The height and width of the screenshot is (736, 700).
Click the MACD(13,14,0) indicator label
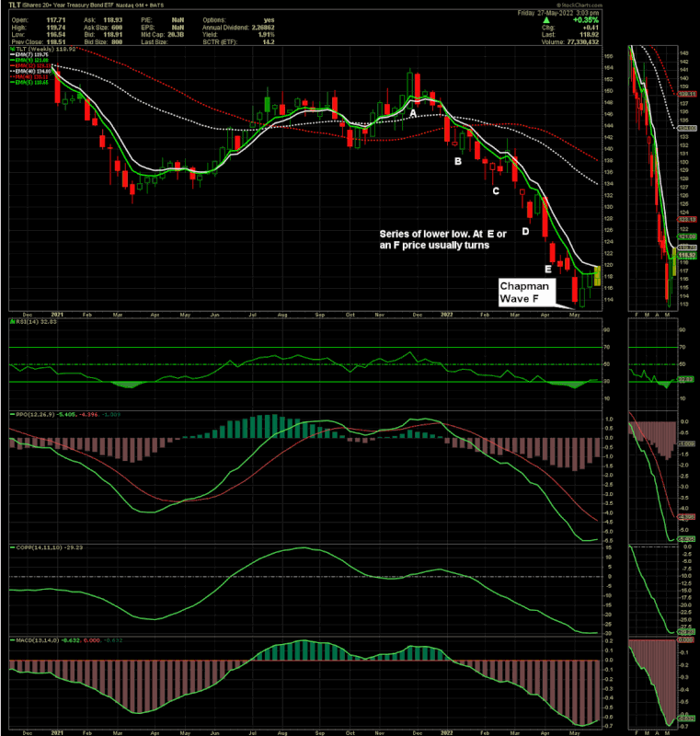tap(38, 640)
